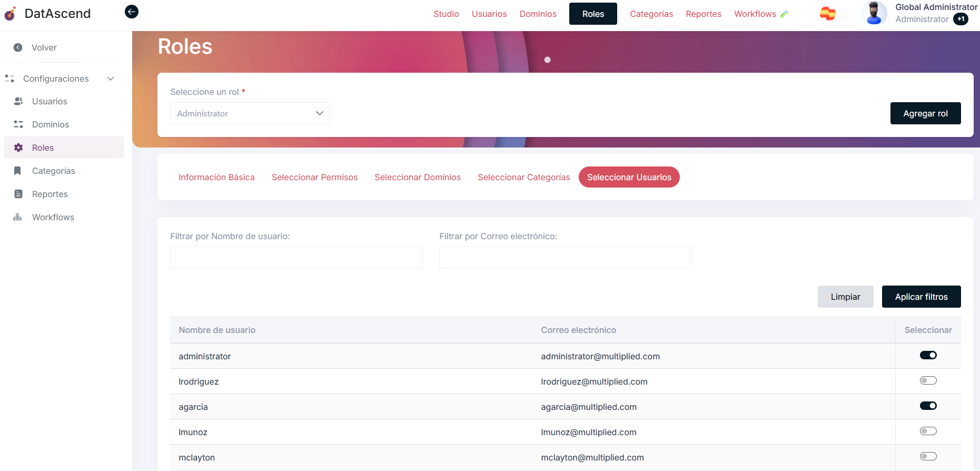Click the Filtrar por Correo electrónico field
Image resolution: width=980 pixels, height=471 pixels.
565,258
